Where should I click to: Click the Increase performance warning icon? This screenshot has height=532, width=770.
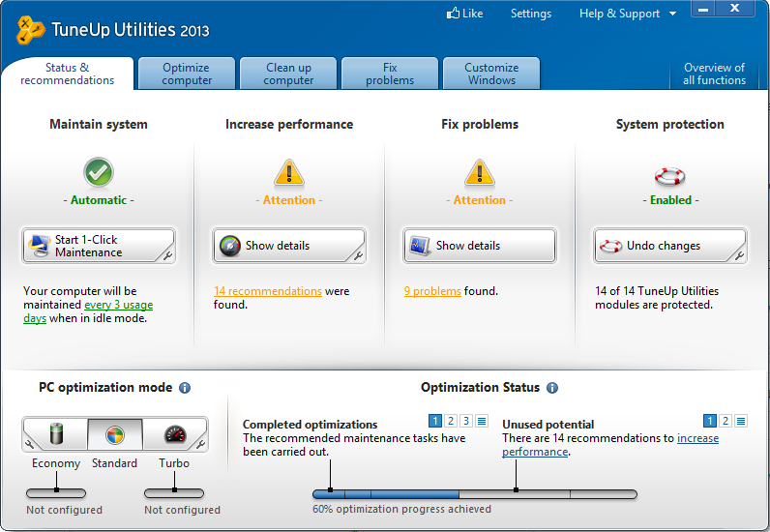tap(289, 173)
